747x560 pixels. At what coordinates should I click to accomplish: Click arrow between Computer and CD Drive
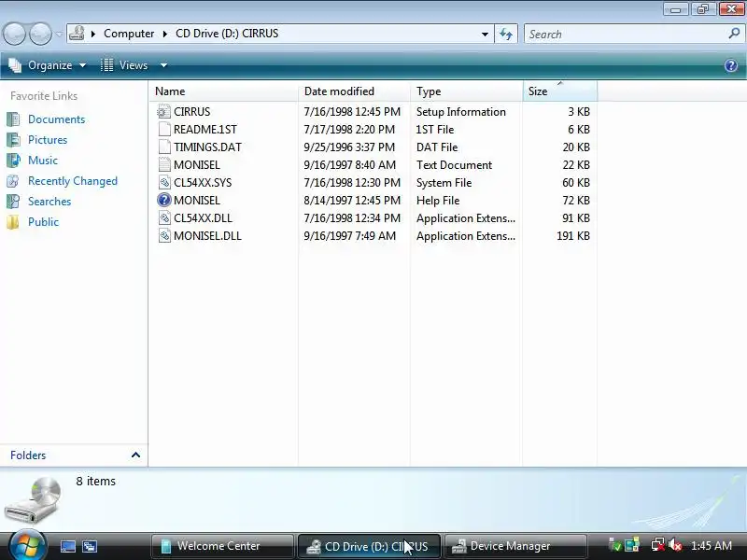point(165,34)
